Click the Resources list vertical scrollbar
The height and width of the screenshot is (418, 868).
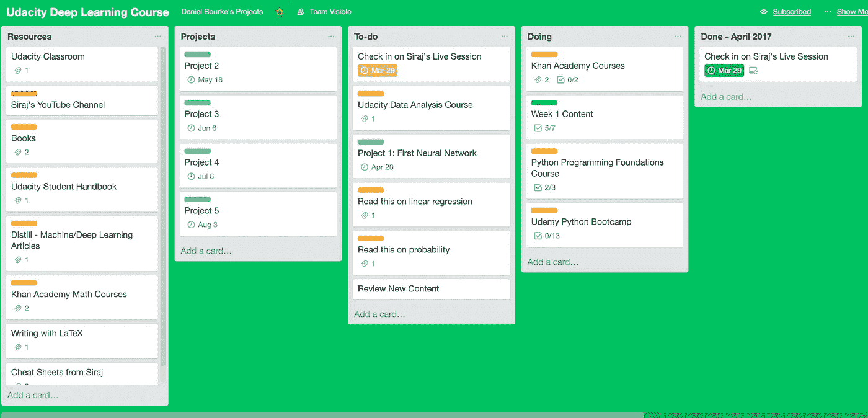(163, 206)
